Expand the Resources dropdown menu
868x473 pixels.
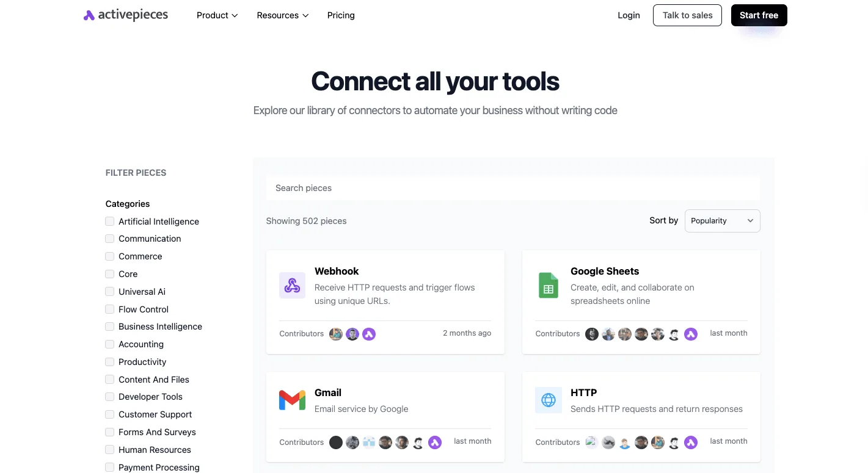tap(283, 15)
